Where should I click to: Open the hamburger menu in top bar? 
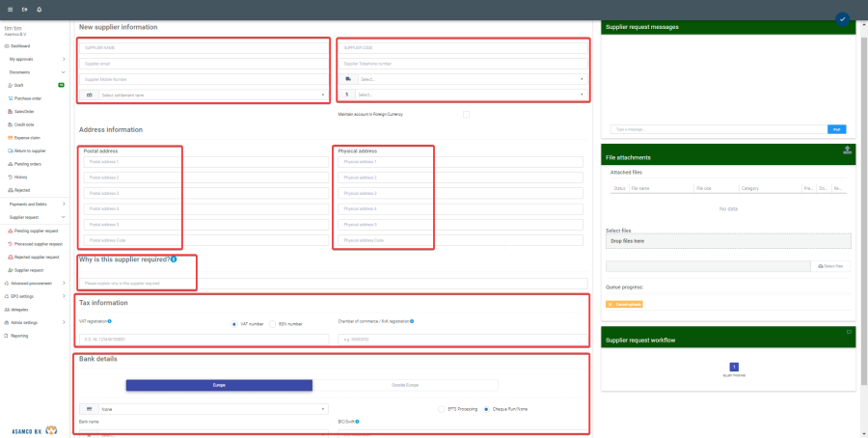pos(10,9)
